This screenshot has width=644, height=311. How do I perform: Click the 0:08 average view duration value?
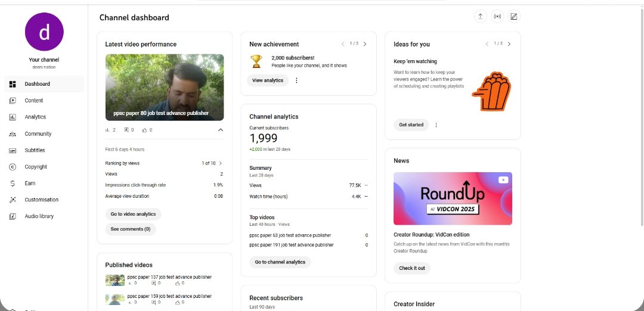coord(218,196)
